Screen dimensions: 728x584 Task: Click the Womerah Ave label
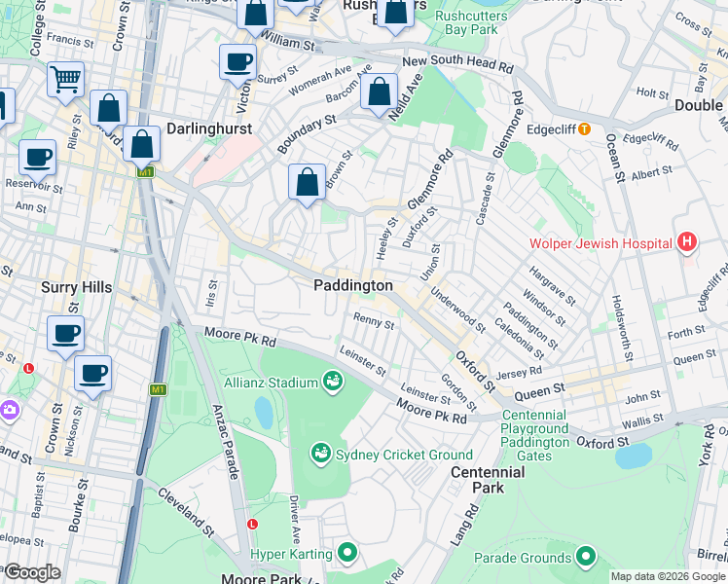click(320, 81)
